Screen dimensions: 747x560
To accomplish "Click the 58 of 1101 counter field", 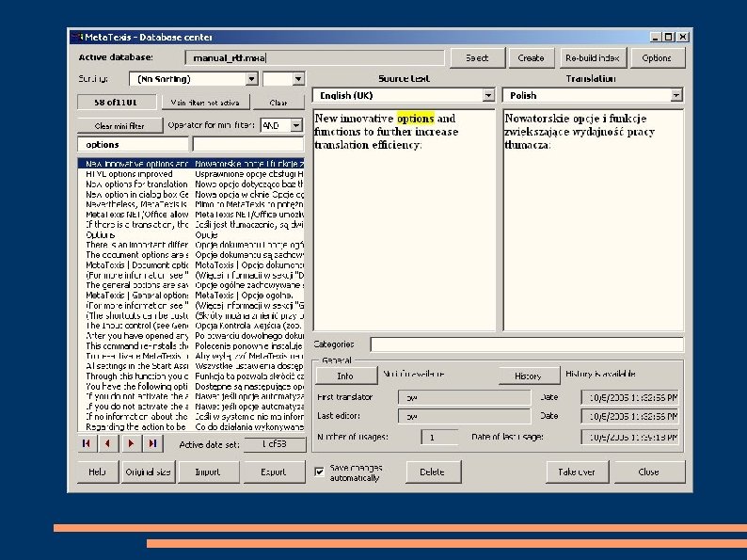I will 117,102.
